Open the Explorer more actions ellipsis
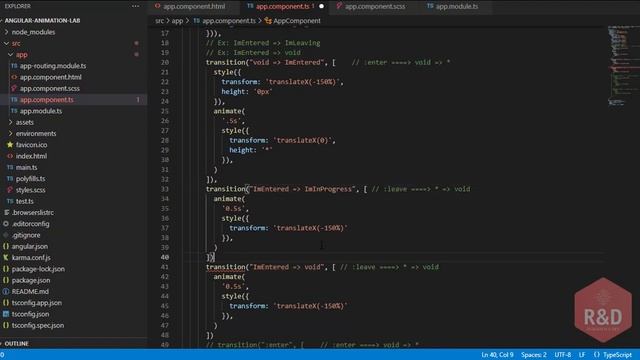The width and height of the screenshot is (640, 360). pyautogui.click(x=135, y=6)
